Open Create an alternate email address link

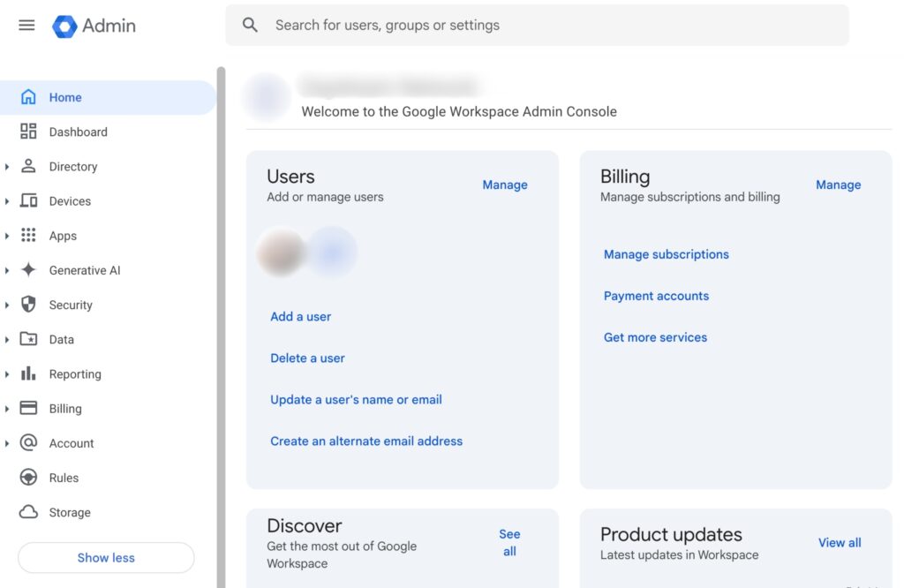[366, 441]
